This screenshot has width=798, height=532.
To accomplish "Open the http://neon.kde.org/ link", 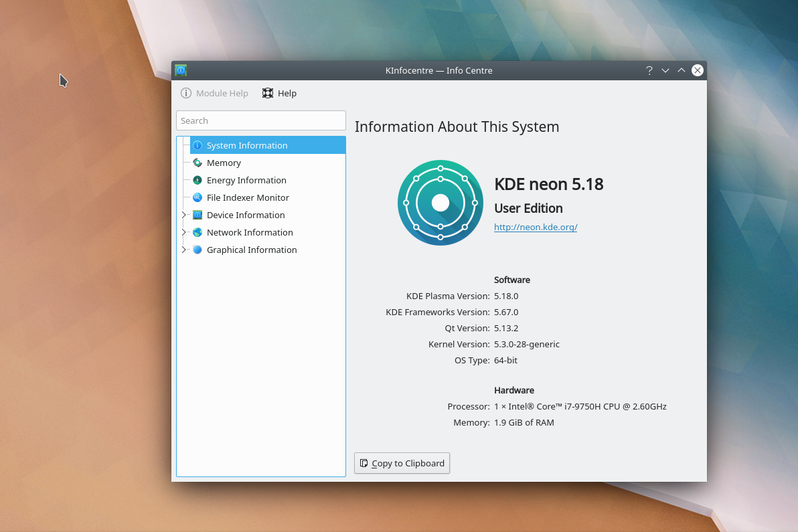I will [x=535, y=227].
